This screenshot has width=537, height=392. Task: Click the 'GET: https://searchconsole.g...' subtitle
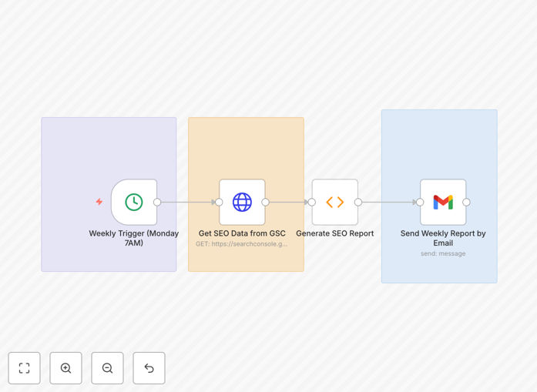point(242,244)
